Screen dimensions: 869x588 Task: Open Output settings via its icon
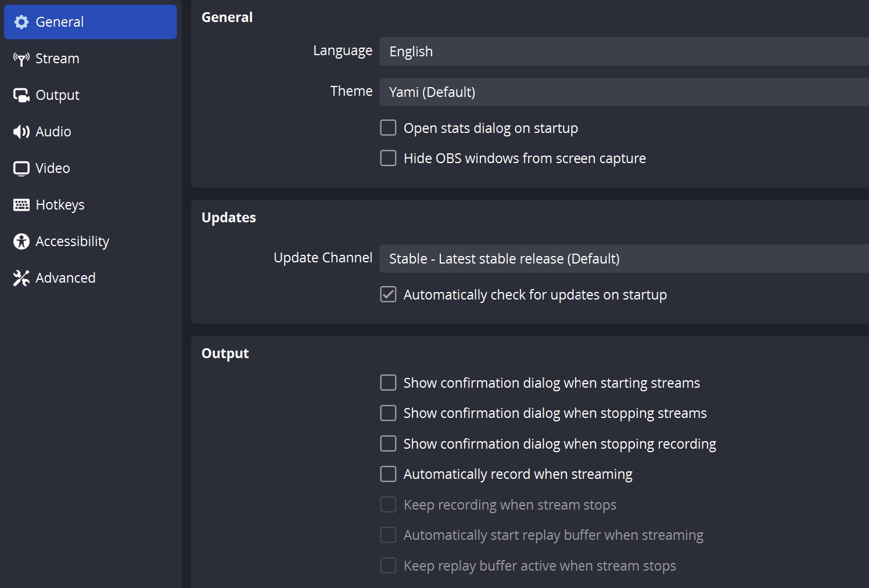21,95
